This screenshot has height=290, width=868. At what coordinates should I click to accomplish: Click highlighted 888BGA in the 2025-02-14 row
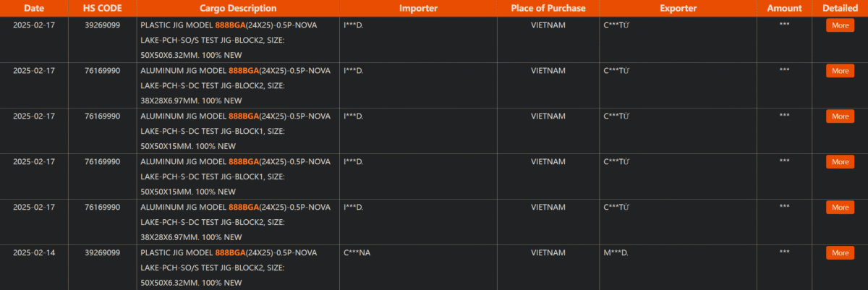(x=230, y=253)
